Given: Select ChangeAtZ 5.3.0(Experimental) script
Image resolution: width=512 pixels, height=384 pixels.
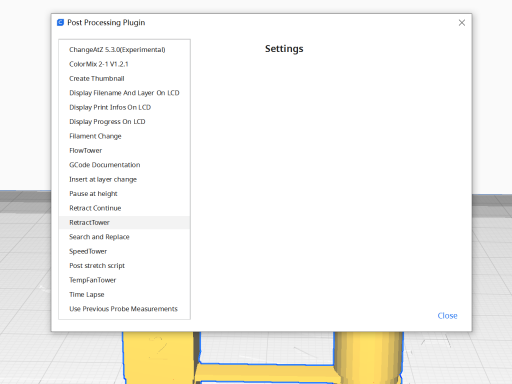Looking at the screenshot, I should tap(124, 50).
